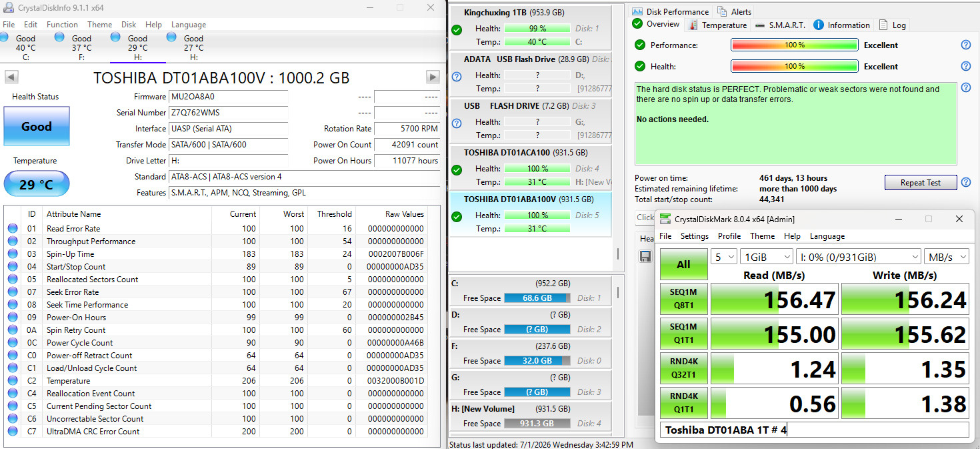Click the Good health status button
The width and height of the screenshot is (980, 449).
pos(37,126)
